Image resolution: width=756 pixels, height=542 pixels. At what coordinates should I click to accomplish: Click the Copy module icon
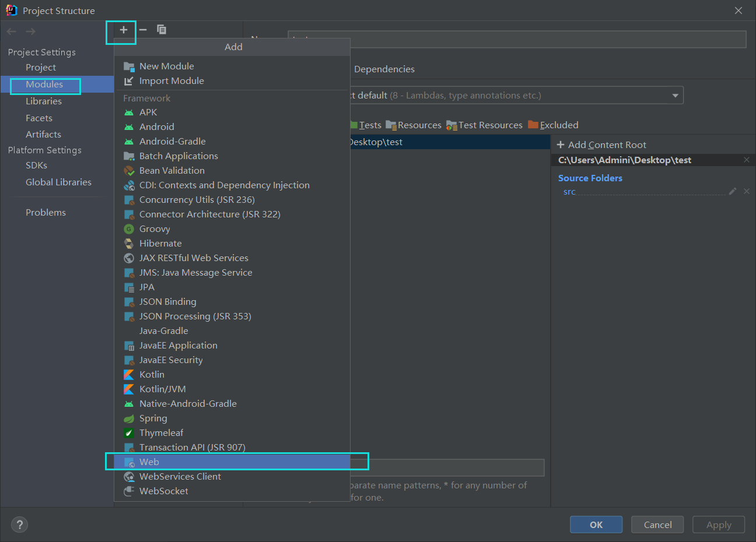click(162, 30)
